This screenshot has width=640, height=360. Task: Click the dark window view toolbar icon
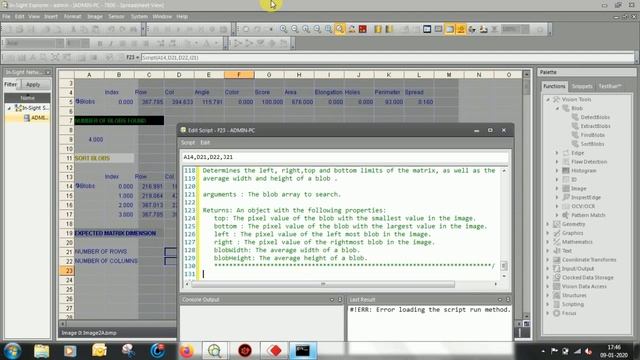pyautogui.click(x=427, y=29)
